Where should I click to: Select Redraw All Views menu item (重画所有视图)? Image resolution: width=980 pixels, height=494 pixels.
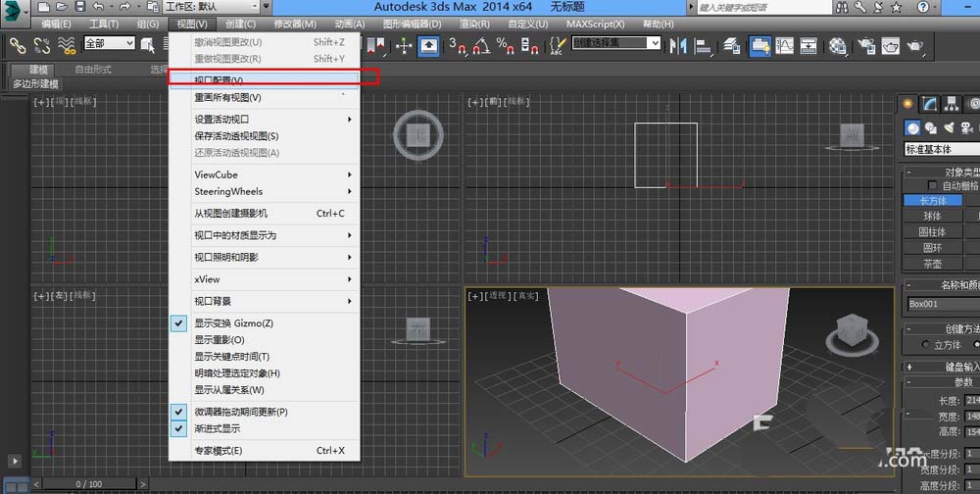point(265,98)
